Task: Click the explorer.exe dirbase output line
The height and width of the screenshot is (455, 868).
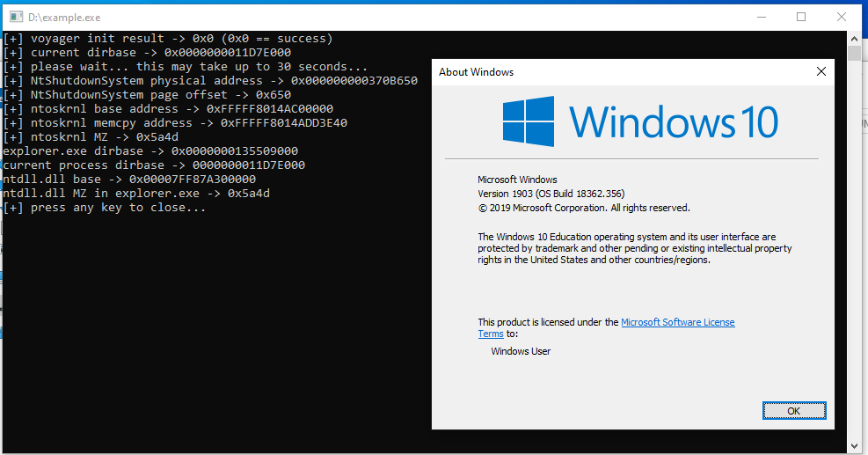Action: click(150, 151)
